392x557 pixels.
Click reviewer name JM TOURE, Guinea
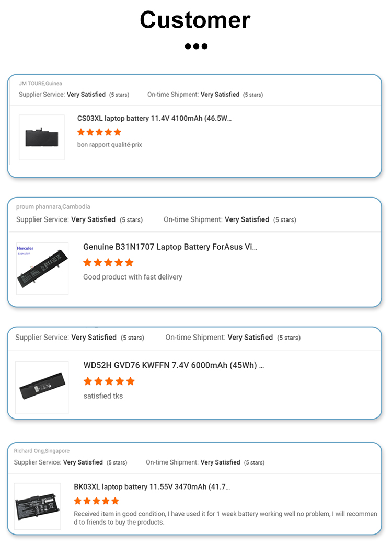tap(40, 84)
